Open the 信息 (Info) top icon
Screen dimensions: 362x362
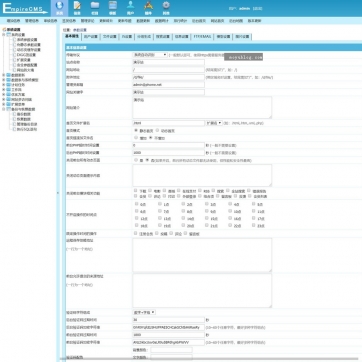coord(77,8)
